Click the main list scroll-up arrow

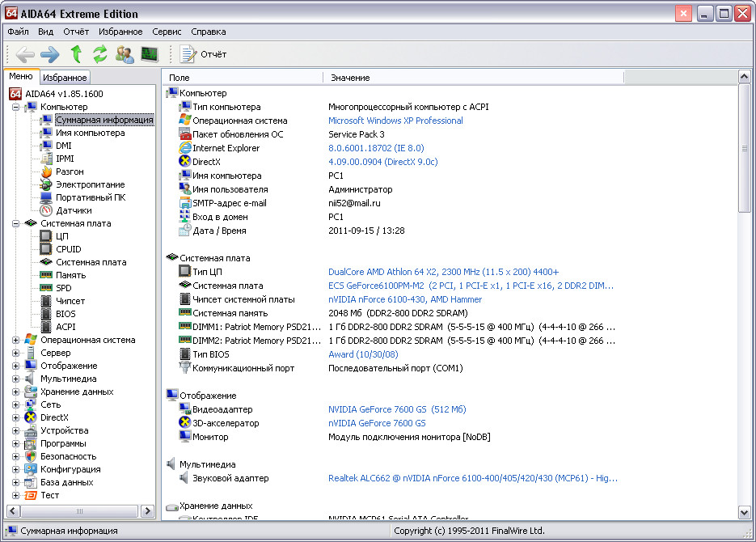click(x=744, y=76)
